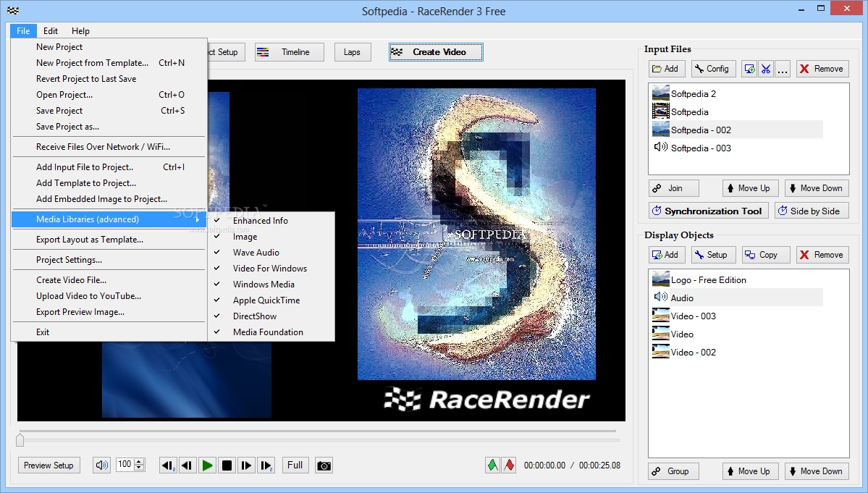
Task: Step forward one frame
Action: click(x=246, y=465)
